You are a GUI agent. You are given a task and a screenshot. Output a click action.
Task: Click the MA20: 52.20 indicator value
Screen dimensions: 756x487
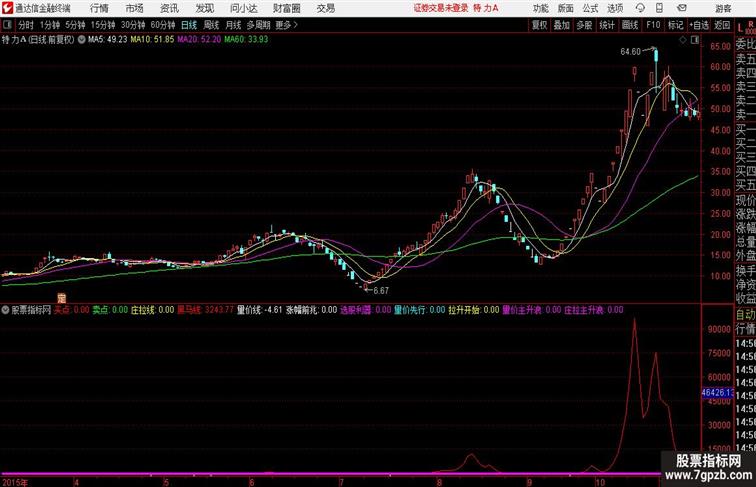pos(199,40)
